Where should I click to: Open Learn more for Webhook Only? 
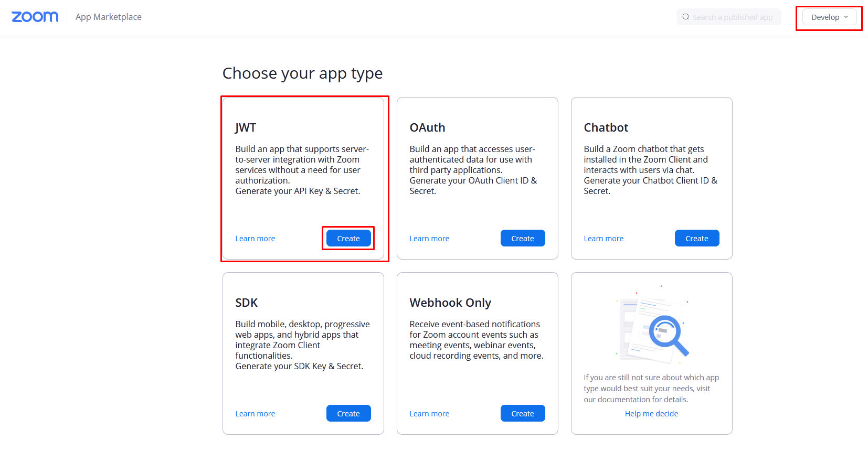coord(429,414)
